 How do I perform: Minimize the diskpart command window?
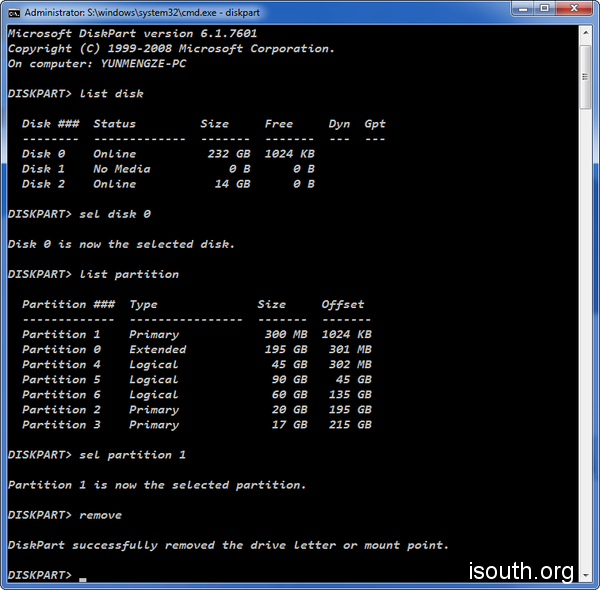pos(523,9)
